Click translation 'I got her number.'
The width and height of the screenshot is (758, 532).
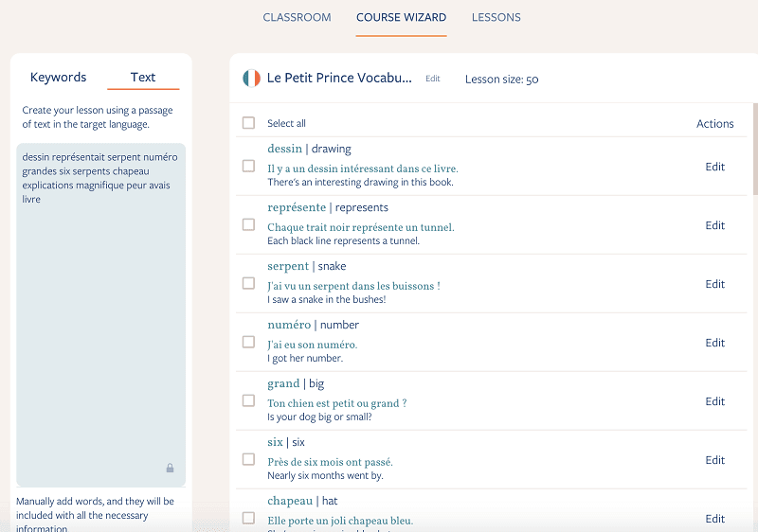click(305, 358)
